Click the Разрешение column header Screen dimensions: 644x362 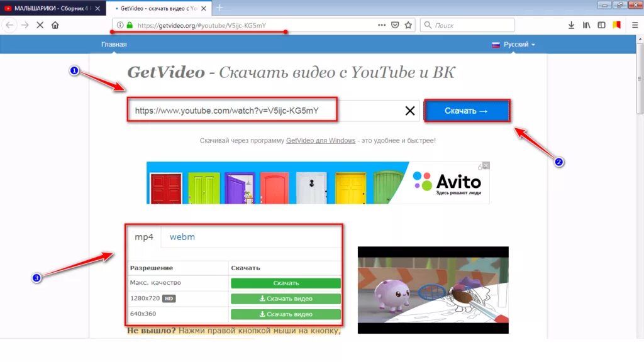(152, 268)
